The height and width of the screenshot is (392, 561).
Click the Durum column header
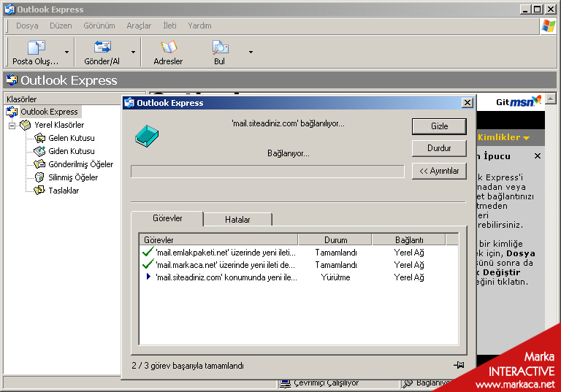point(335,239)
